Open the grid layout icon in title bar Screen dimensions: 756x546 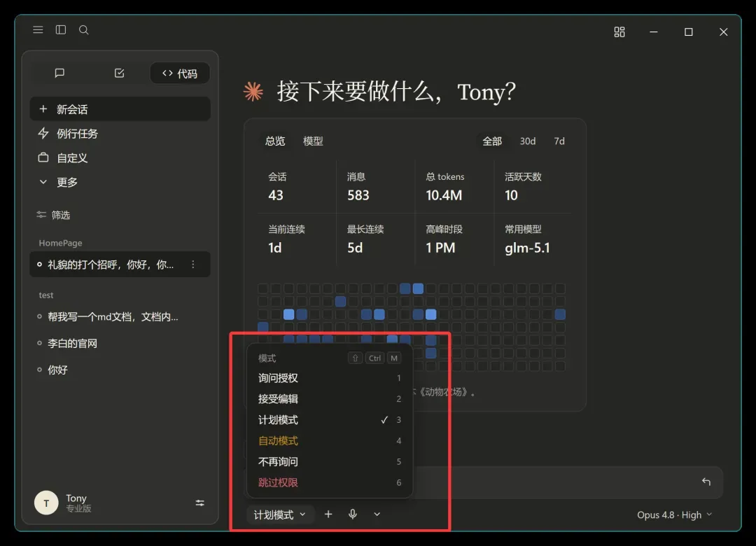point(619,31)
